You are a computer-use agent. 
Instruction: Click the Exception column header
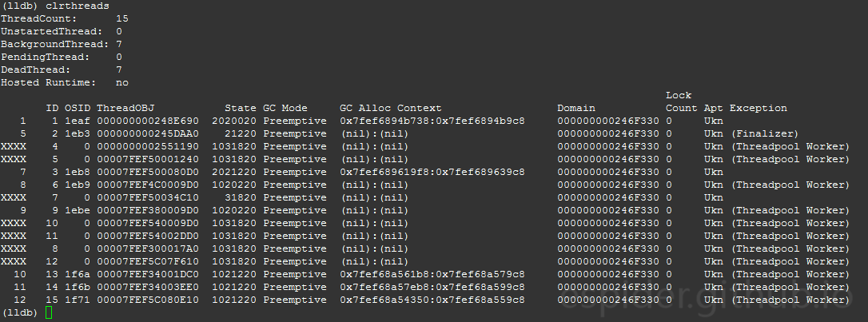pyautogui.click(x=758, y=108)
